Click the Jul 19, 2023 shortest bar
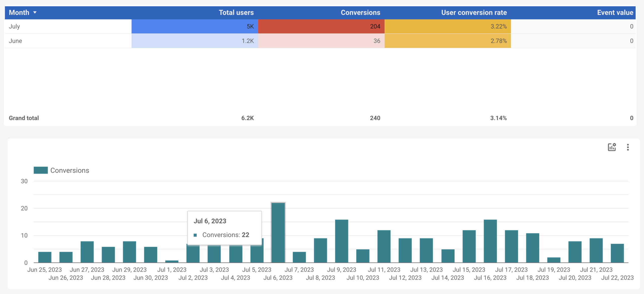Viewport: 644px width, 294px height. tap(554, 260)
